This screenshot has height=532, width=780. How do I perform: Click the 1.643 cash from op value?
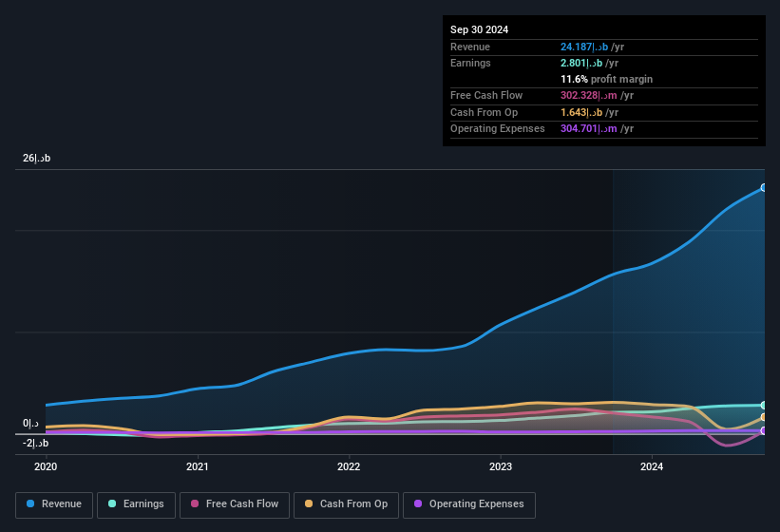(581, 112)
